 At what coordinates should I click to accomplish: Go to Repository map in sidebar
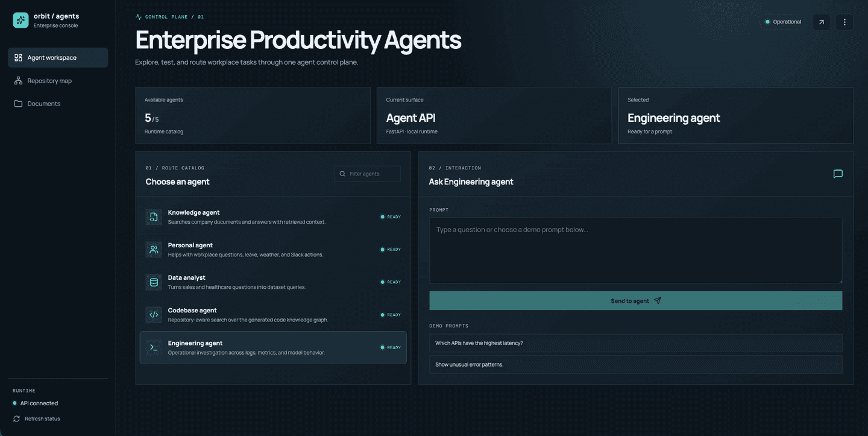(58, 81)
